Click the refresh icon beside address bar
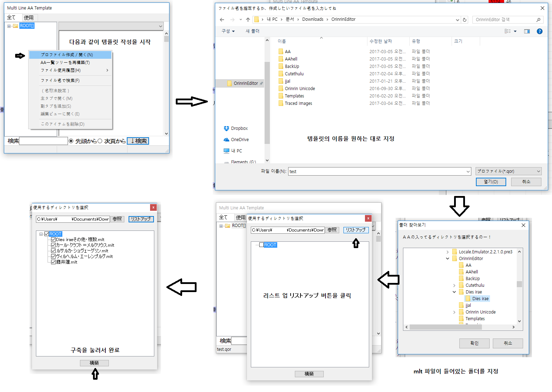552x392 pixels. (465, 20)
